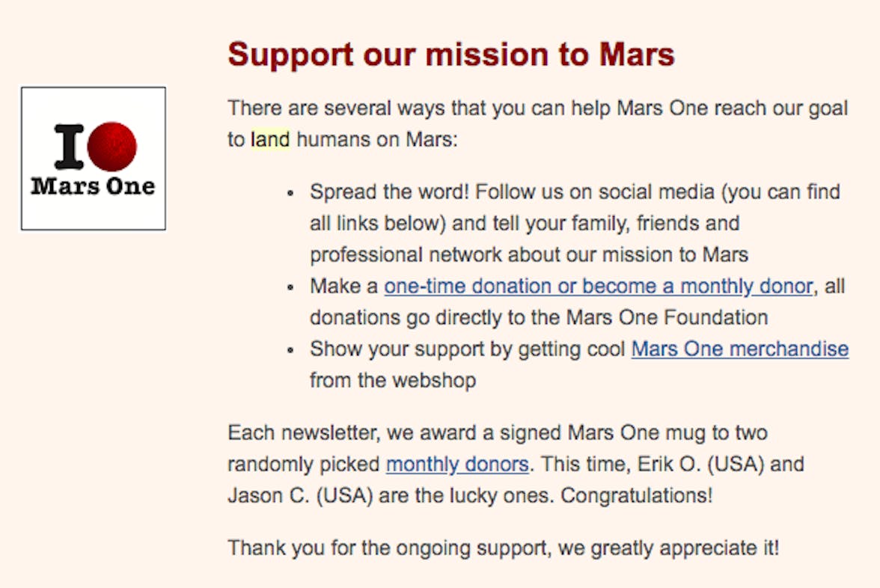
Task: Open the one-time donation or monthly donor link
Action: (599, 287)
